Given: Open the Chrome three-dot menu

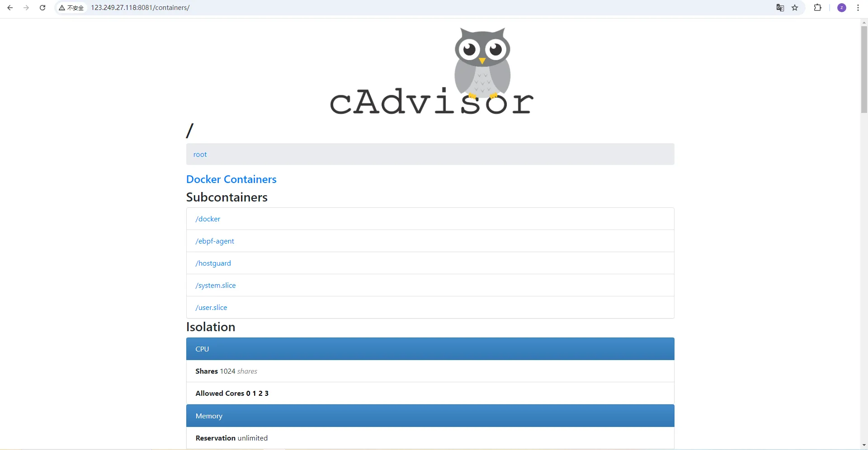Looking at the screenshot, I should [x=858, y=8].
